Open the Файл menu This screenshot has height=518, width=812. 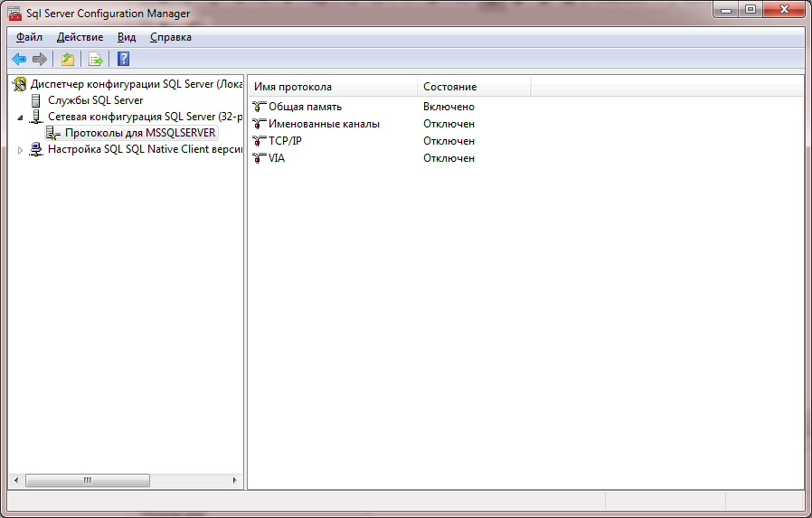pos(29,37)
